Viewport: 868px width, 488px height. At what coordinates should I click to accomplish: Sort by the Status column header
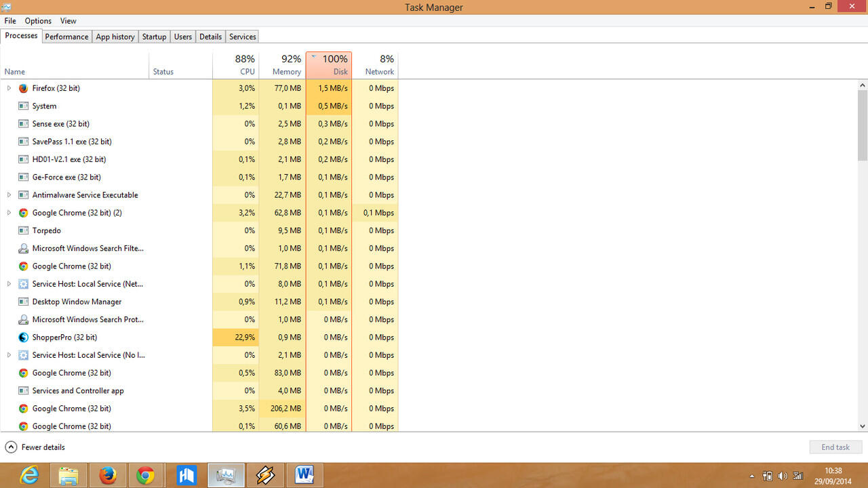pos(180,65)
